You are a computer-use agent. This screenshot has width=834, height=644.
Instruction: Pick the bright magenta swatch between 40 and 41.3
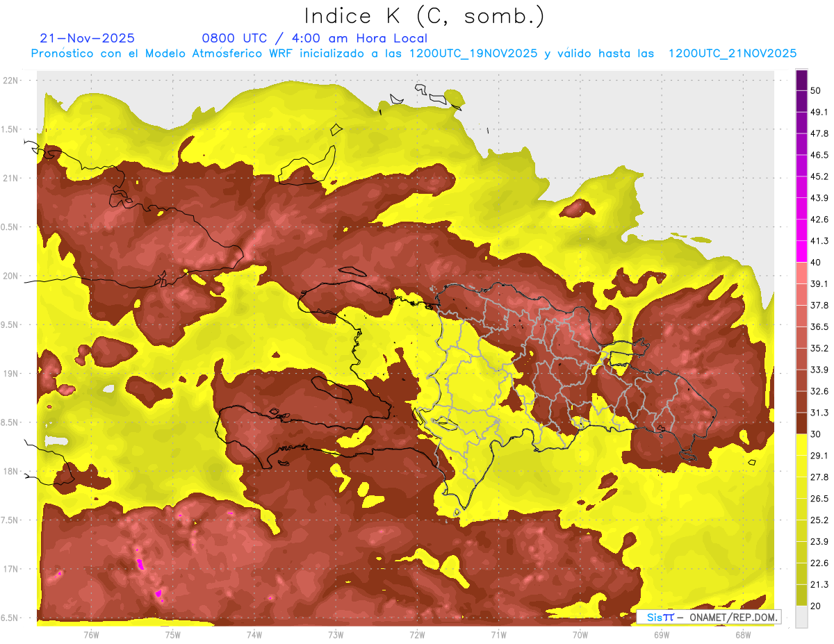point(801,251)
